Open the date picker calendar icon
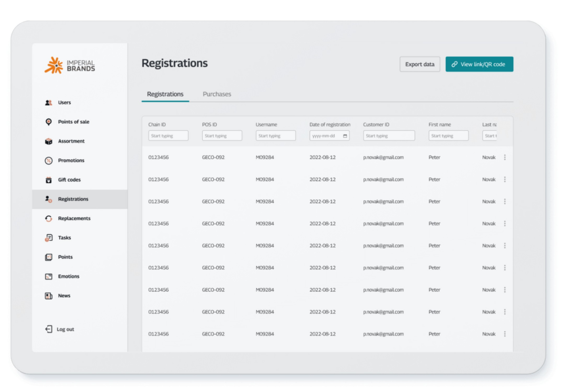 pyautogui.click(x=345, y=136)
